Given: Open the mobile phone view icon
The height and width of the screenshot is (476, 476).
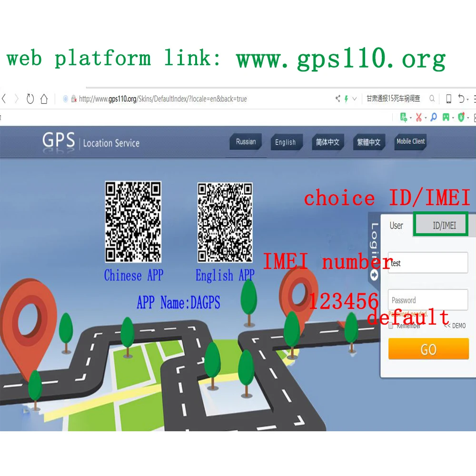Looking at the screenshot, I should coord(448,99).
